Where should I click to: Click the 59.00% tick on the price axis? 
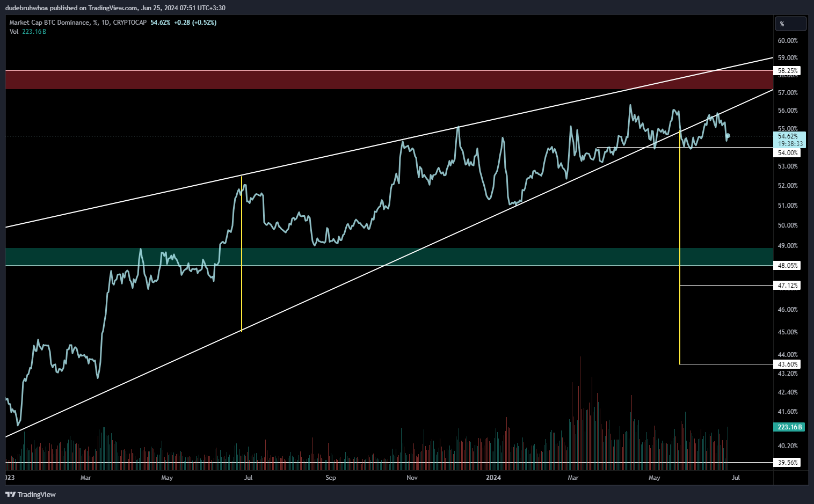tap(788, 58)
